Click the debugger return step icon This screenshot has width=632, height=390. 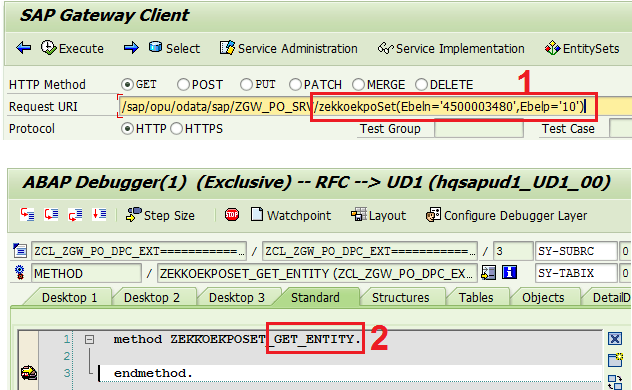click(75, 214)
